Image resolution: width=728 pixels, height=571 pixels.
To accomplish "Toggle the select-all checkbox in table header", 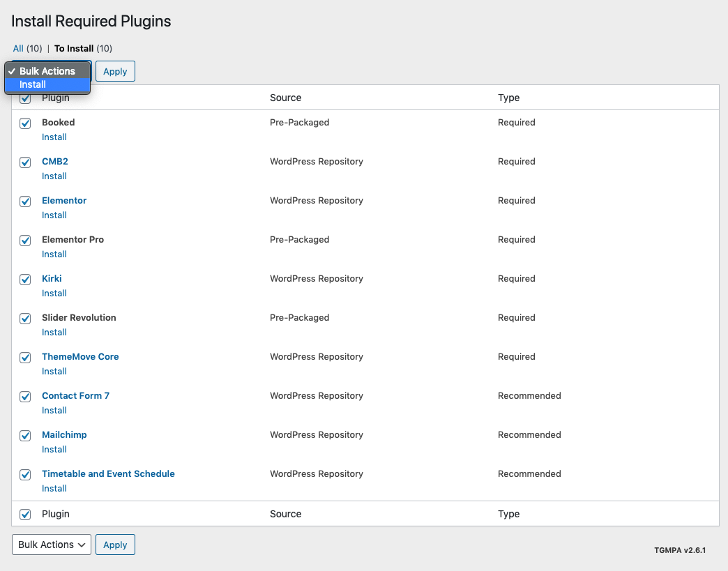I will [25, 98].
